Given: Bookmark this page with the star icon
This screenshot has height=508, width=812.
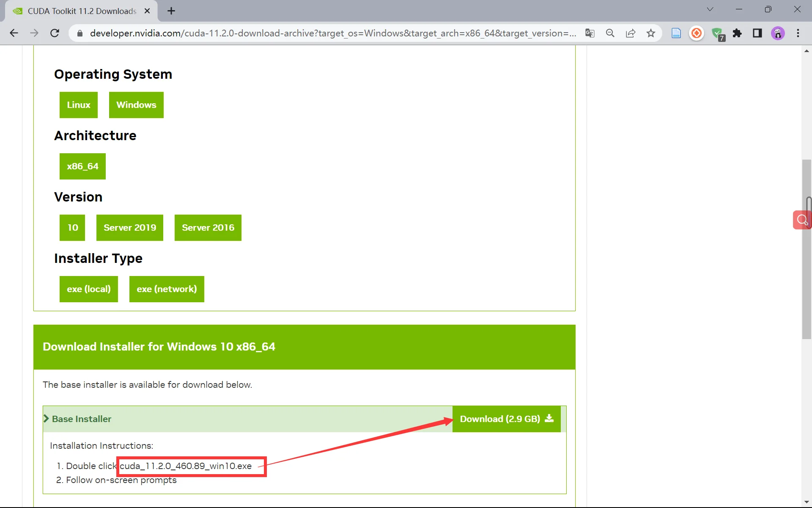Looking at the screenshot, I should [651, 33].
